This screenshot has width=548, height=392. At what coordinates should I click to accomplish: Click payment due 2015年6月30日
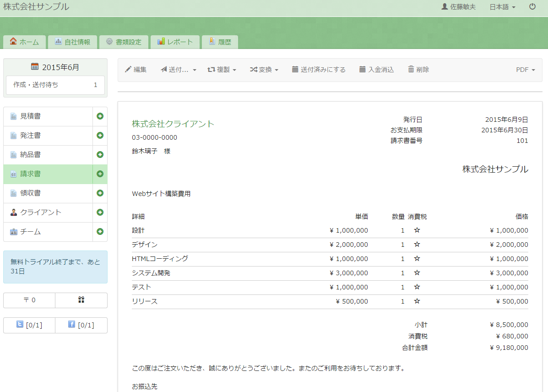[505, 130]
